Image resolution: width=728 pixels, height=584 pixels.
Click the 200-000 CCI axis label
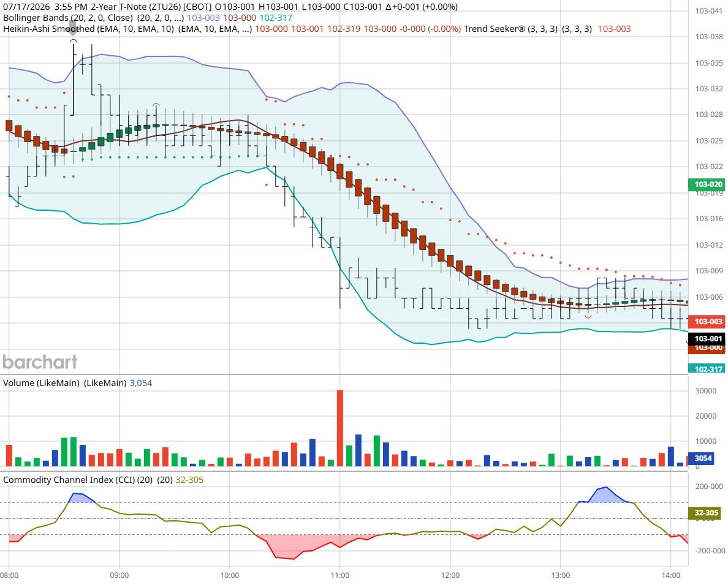click(709, 487)
